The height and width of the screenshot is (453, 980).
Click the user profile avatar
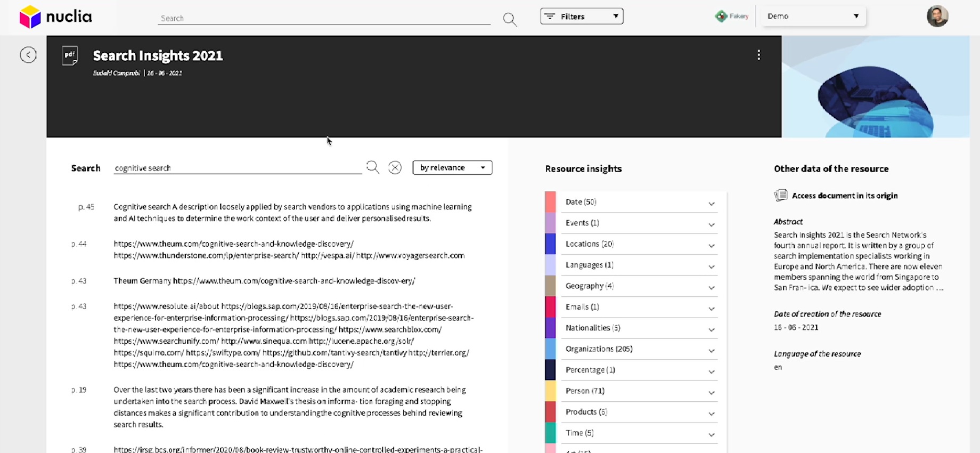[x=937, y=16]
